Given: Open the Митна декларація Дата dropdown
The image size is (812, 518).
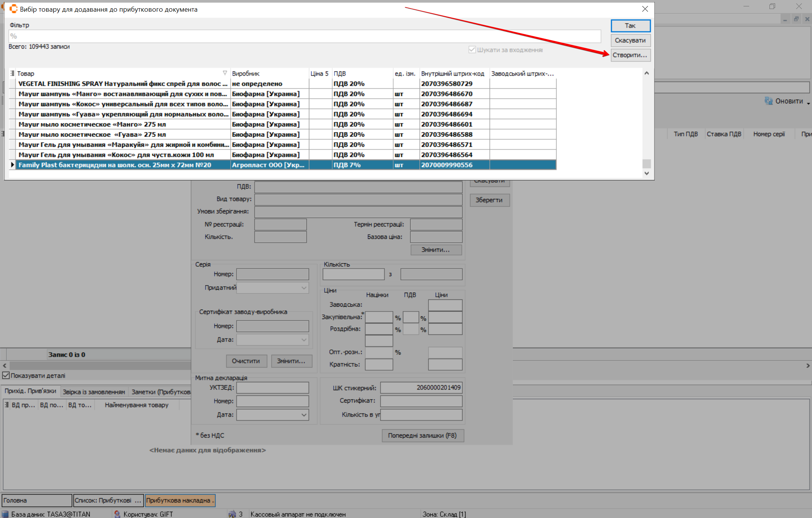Looking at the screenshot, I should click(x=304, y=415).
